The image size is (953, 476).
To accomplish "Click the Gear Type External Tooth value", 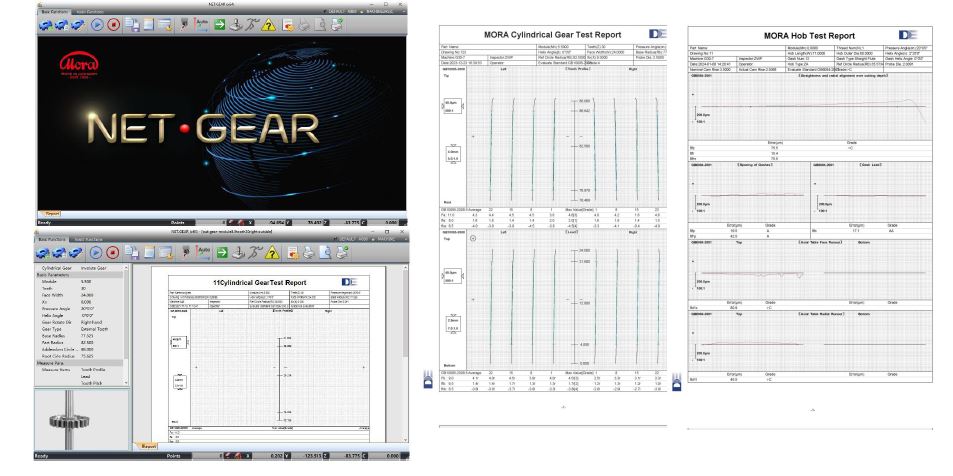I will click(94, 329).
